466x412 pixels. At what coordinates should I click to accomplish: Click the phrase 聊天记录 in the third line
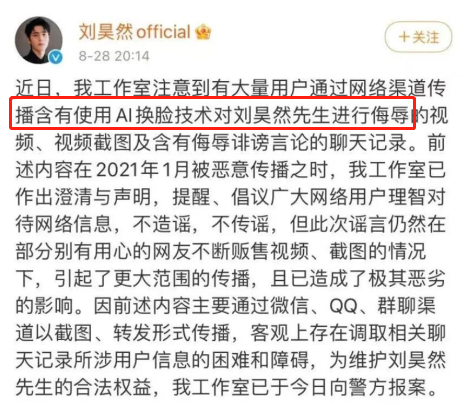point(368,143)
